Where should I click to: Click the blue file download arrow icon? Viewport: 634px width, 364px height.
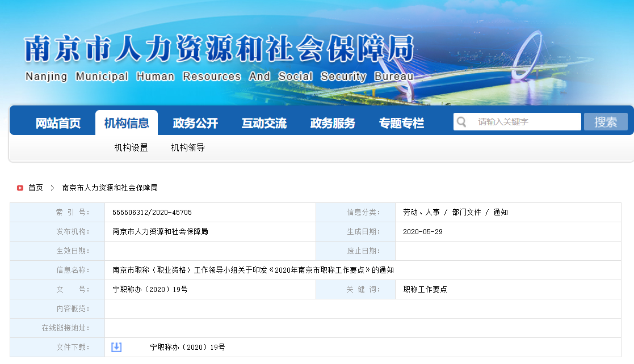point(116,347)
